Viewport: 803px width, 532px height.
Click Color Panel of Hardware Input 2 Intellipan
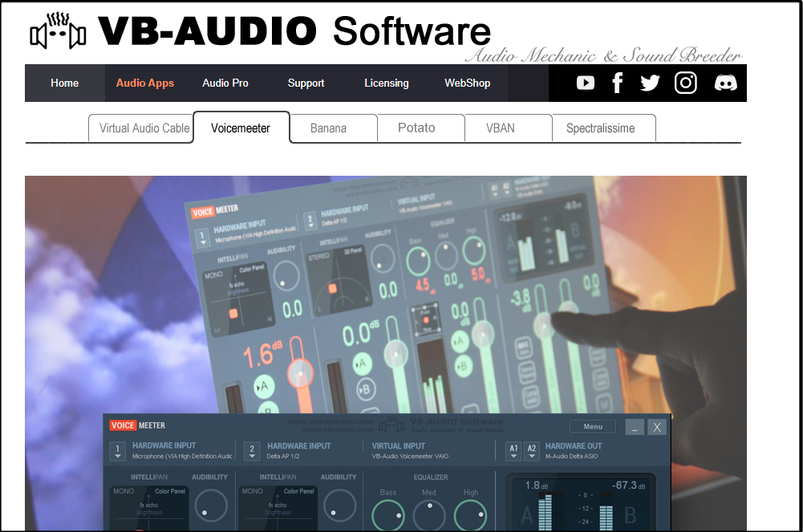pos(299,491)
